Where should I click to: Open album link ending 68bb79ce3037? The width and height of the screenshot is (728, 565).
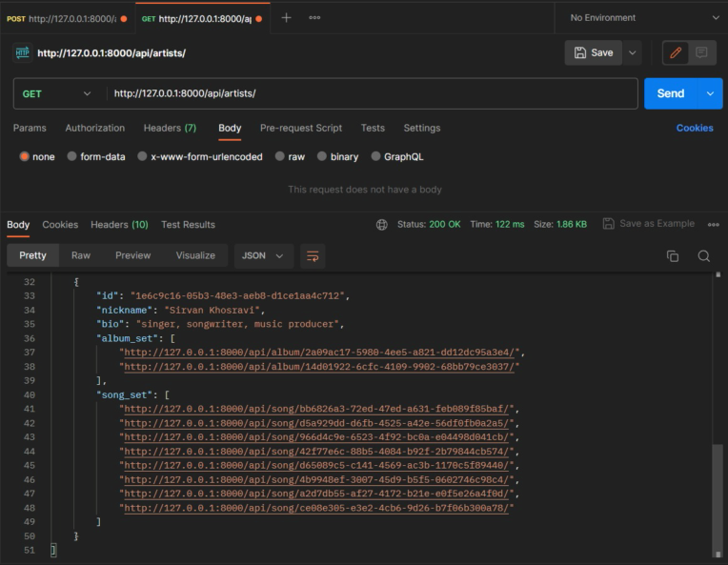319,367
